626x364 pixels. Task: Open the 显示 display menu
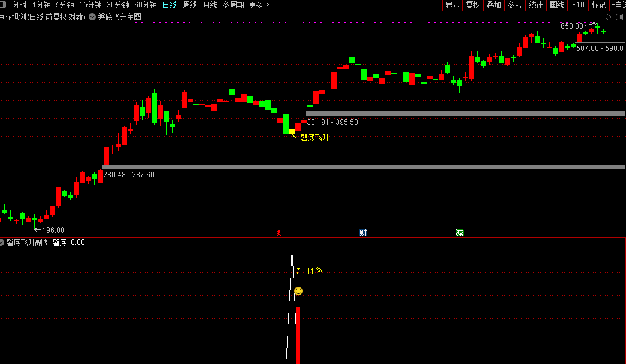[453, 5]
